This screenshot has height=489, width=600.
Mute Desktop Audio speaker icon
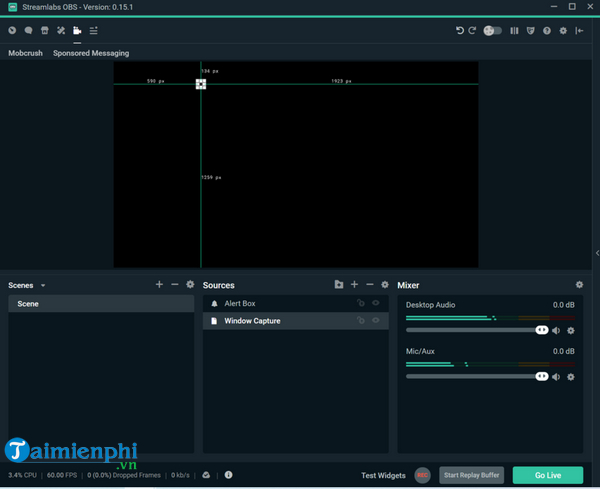click(x=556, y=331)
